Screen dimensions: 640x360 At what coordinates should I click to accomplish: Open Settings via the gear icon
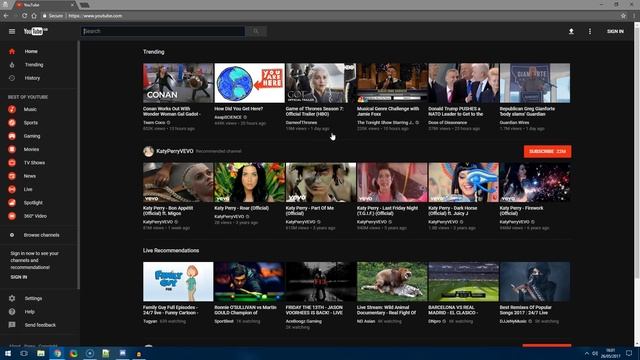pyautogui.click(x=12, y=298)
